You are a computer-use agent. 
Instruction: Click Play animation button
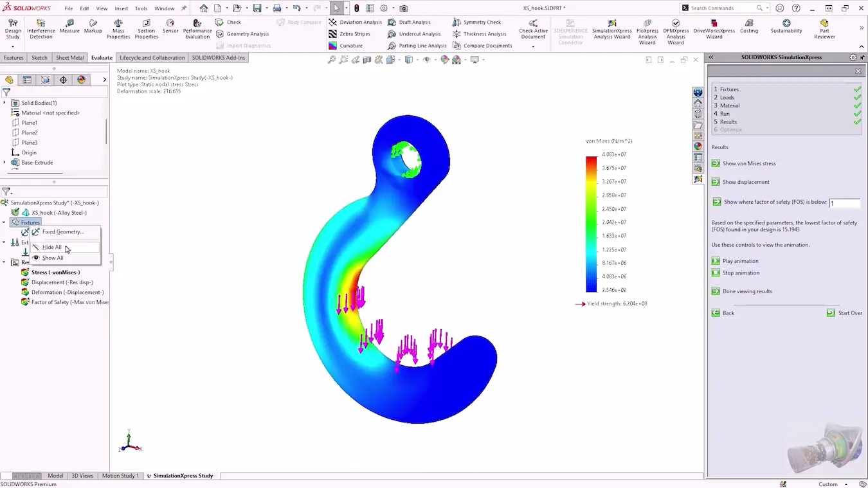click(x=716, y=261)
